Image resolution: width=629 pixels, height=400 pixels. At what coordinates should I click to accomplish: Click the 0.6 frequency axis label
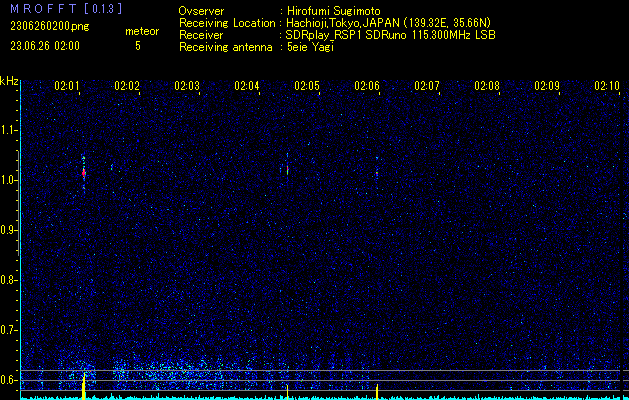[9, 380]
